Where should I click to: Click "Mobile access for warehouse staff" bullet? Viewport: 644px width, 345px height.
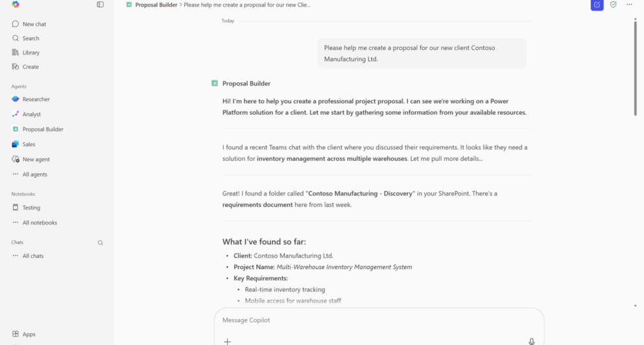[293, 301]
